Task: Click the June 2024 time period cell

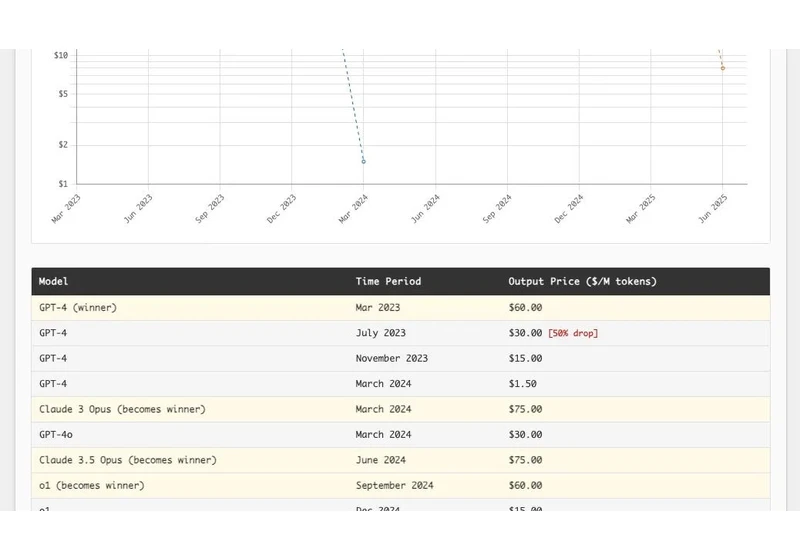Action: tap(381, 460)
